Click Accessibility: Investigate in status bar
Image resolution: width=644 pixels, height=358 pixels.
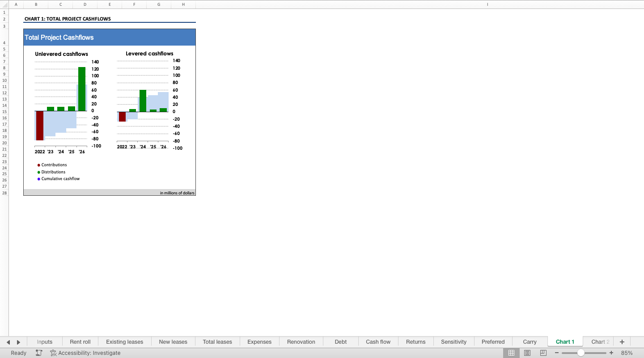tap(85, 353)
